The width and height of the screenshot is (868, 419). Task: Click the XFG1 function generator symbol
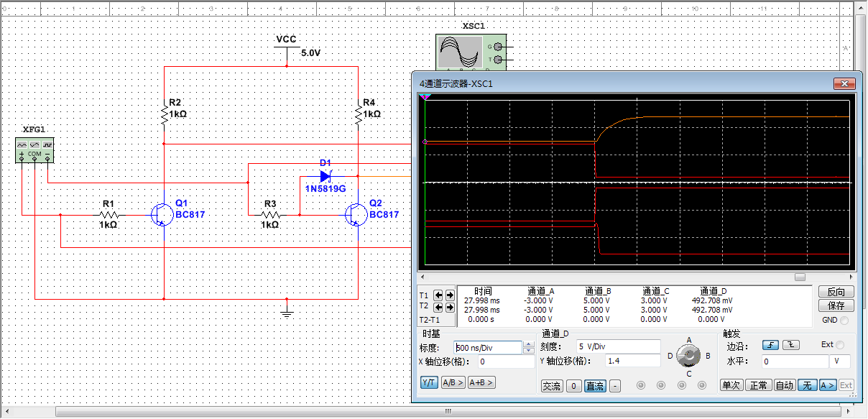35,151
